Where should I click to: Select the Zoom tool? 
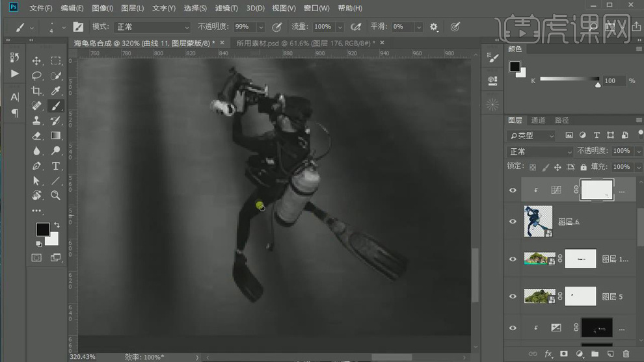click(56, 195)
